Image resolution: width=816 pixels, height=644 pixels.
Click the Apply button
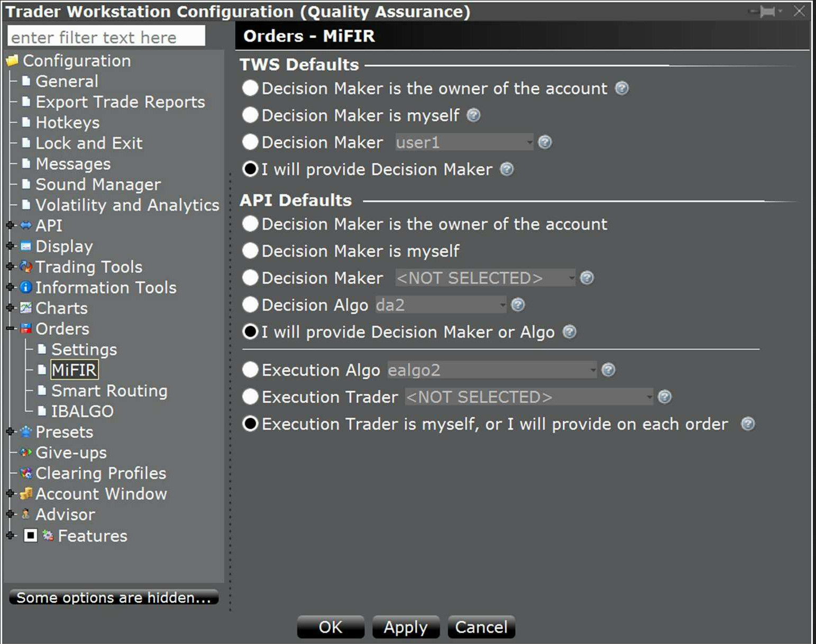click(406, 627)
